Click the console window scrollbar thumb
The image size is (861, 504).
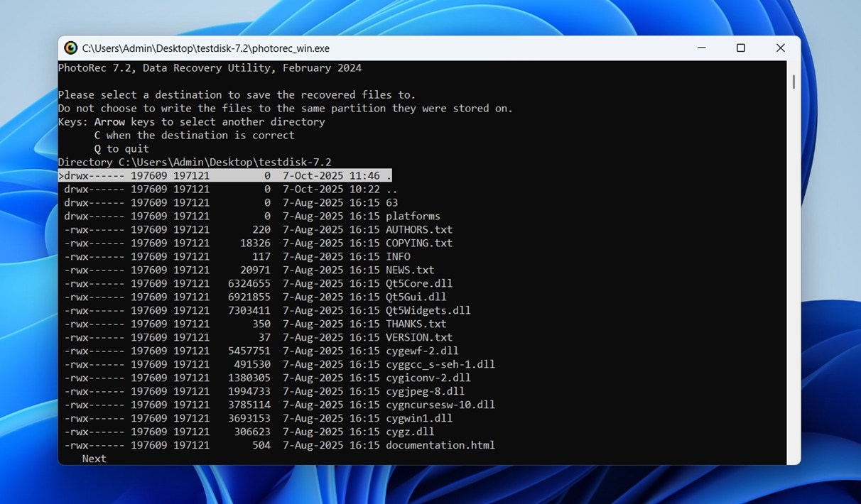792,82
